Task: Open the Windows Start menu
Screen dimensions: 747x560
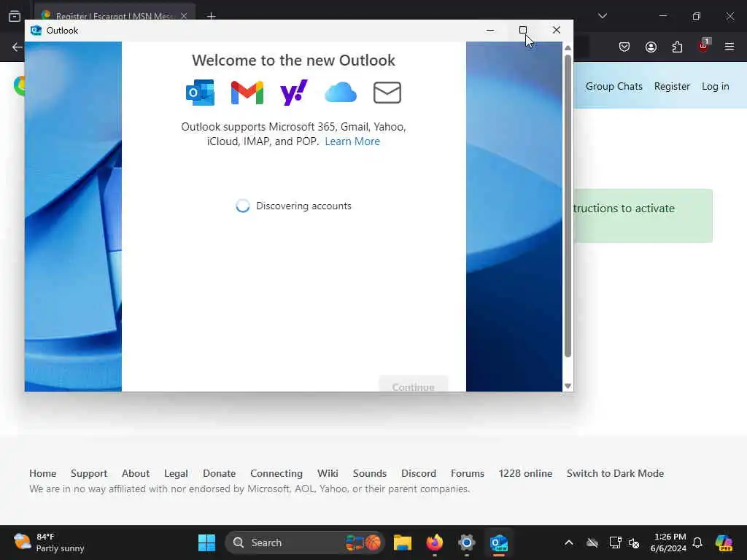Action: 206,542
